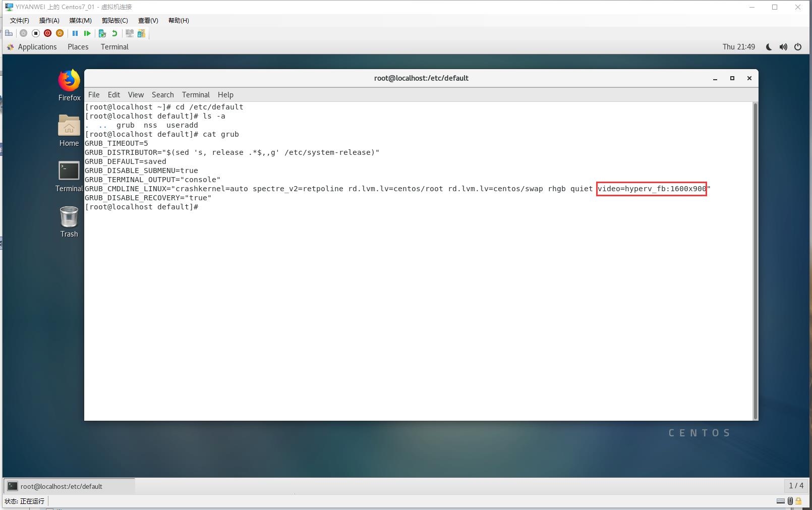Open the power menu icon in panel
The height and width of the screenshot is (510, 812).
(x=798, y=47)
